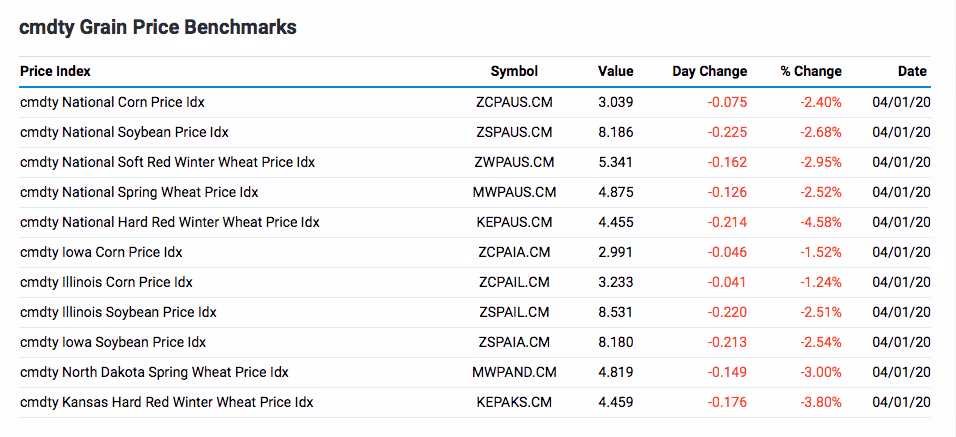Click the value 5.341

616,162
